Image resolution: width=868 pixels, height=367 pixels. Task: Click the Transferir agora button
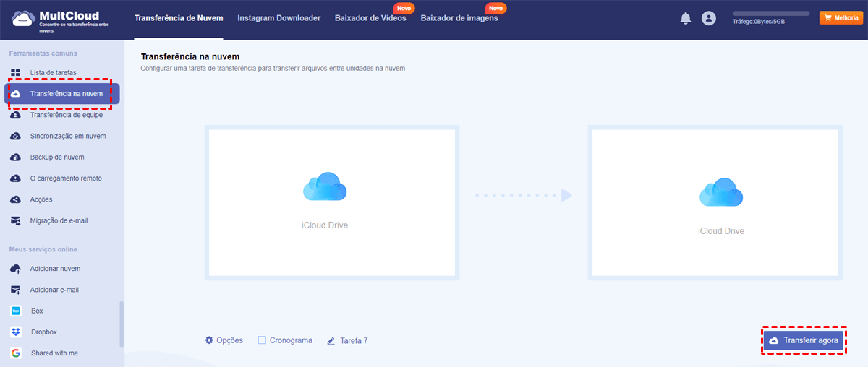pyautogui.click(x=804, y=340)
